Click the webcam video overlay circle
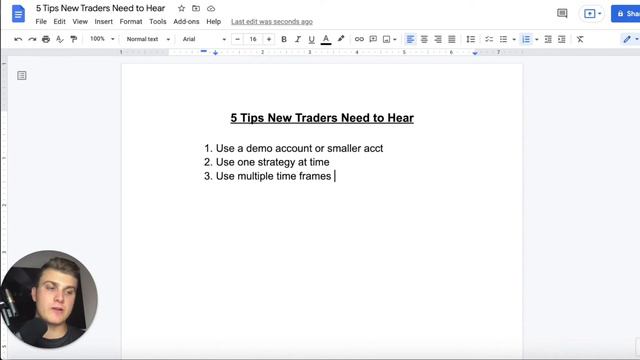Screen dimensions: 640x360 tap(49, 299)
